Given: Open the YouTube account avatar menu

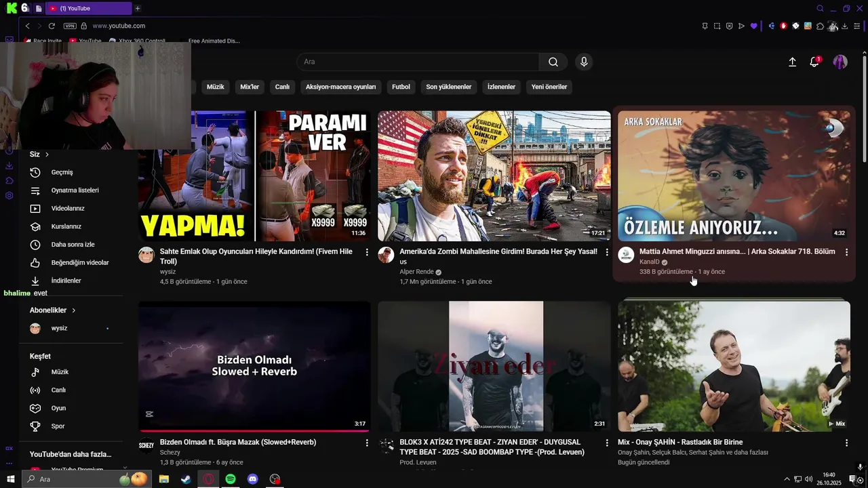Looking at the screenshot, I should click(x=840, y=62).
